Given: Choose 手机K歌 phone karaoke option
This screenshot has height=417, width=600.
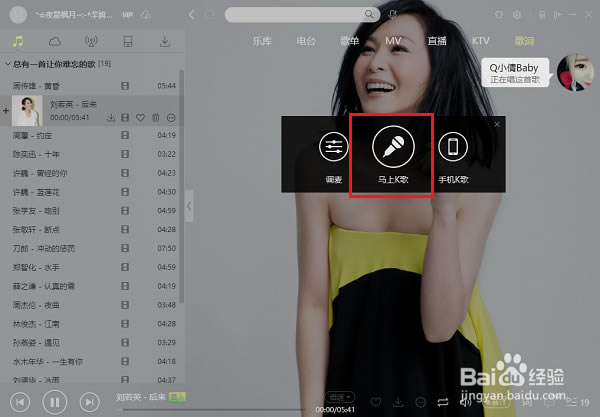Looking at the screenshot, I should tap(453, 146).
